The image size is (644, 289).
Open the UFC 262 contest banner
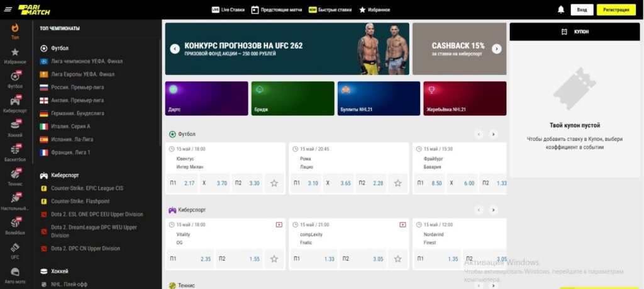point(287,48)
